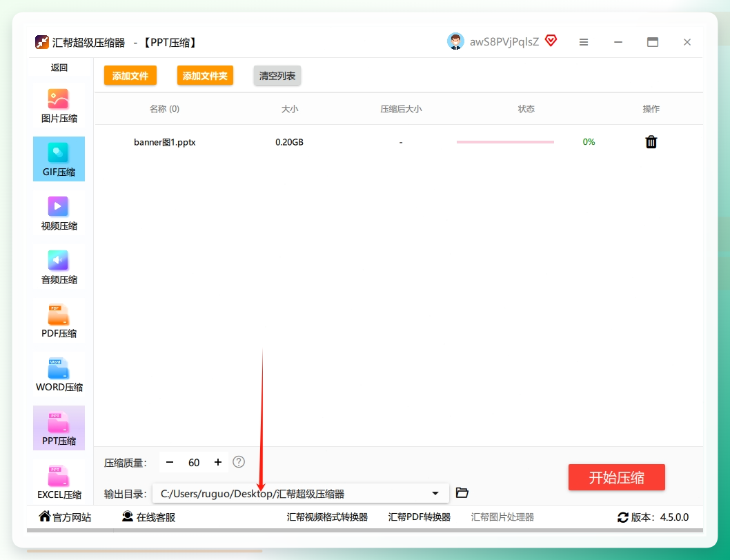Open the WORD压缩 tool

59,374
